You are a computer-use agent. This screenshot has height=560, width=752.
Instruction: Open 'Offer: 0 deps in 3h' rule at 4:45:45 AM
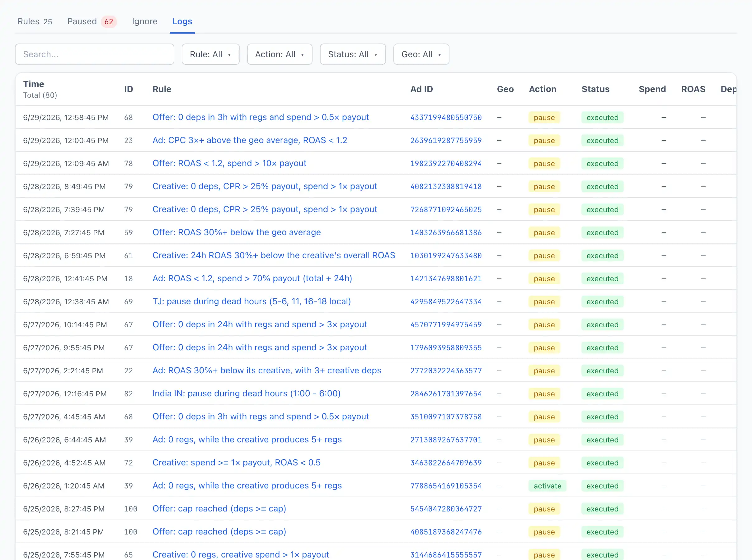click(261, 417)
